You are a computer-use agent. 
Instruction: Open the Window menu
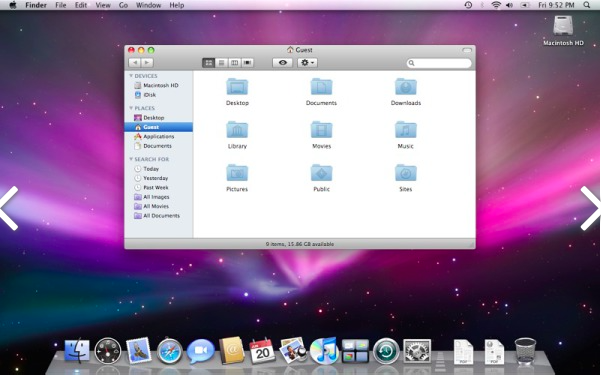pos(148,5)
